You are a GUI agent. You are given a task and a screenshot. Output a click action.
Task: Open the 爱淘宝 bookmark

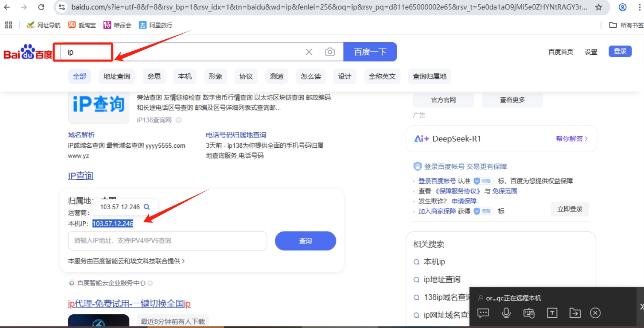82,25
